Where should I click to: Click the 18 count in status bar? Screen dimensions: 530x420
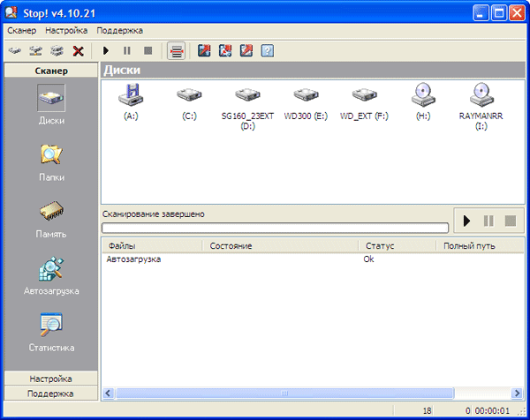[x=427, y=410]
